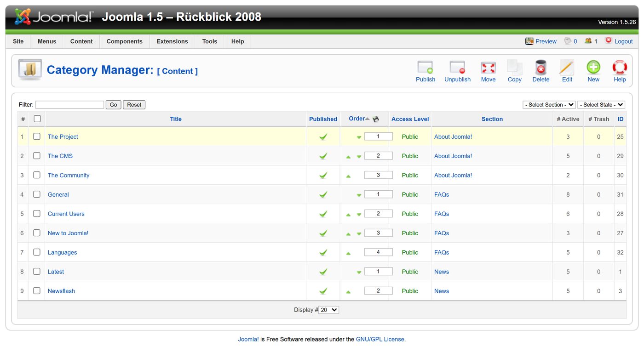Viewport: 644px width, 352px height.
Task: Move New to Joomla! down
Action: (359, 234)
